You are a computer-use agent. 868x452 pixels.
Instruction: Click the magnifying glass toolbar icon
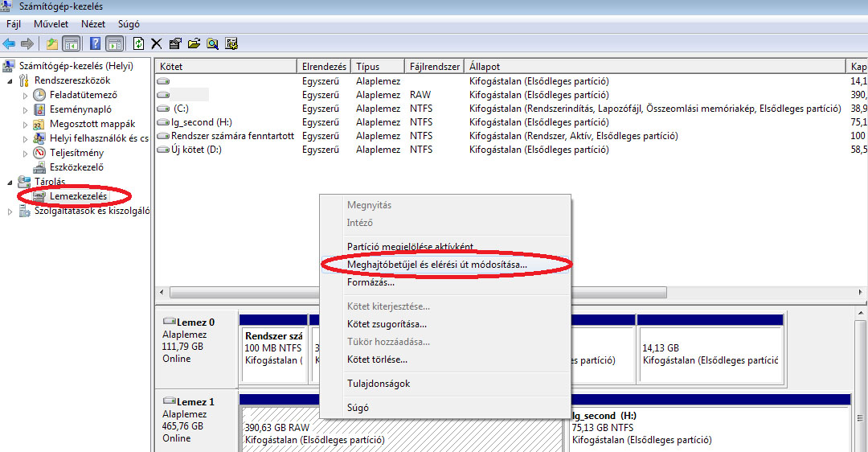pyautogui.click(x=213, y=43)
